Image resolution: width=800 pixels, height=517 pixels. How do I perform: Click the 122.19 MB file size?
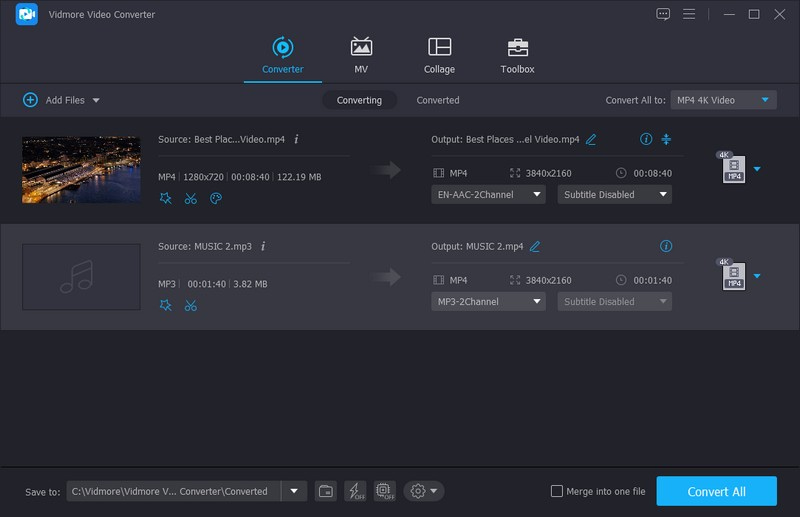[299, 177]
